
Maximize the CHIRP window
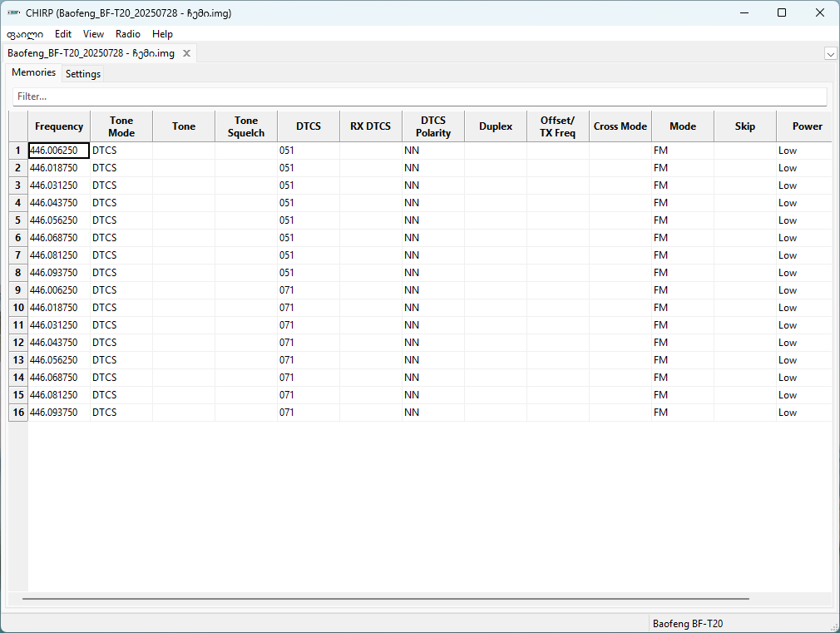782,12
